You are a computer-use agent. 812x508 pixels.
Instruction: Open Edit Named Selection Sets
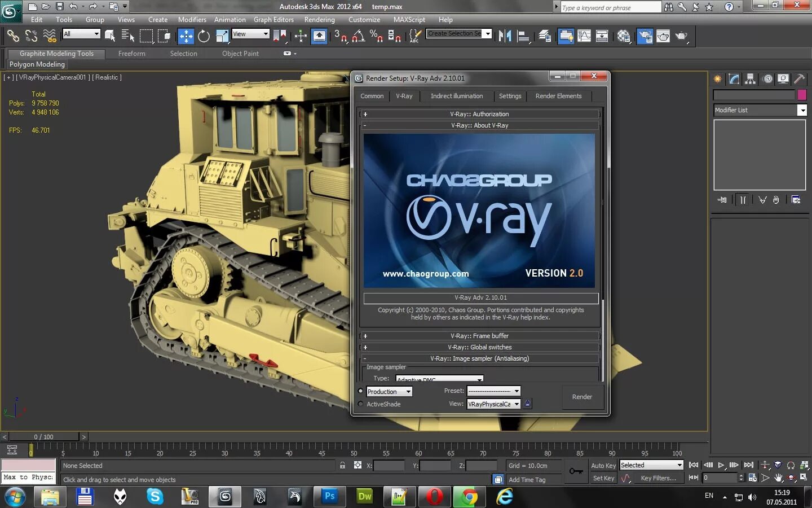point(415,36)
